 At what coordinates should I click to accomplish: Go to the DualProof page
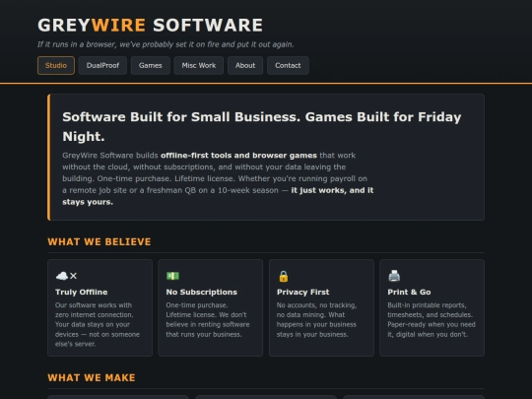[102, 65]
